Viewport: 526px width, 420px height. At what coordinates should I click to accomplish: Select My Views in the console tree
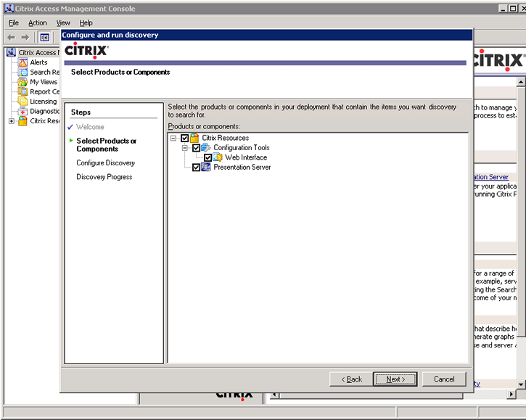point(44,82)
